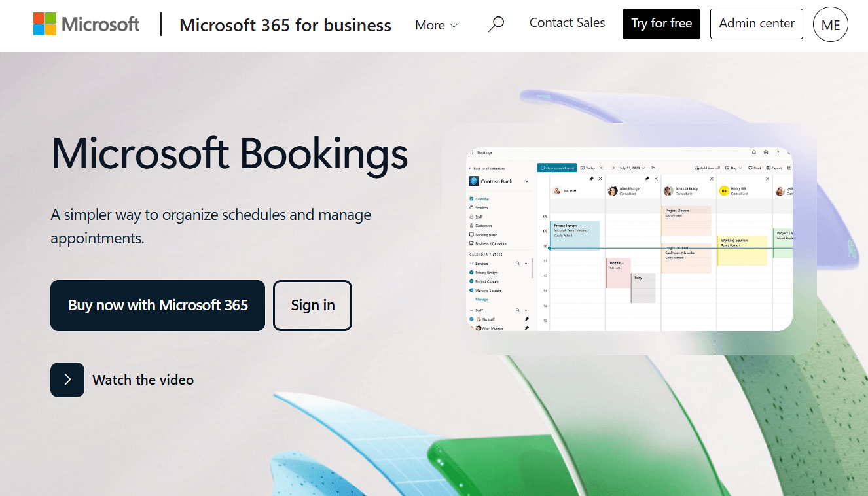
Task: Open Microsoft 365 for business link
Action: pyautogui.click(x=285, y=25)
